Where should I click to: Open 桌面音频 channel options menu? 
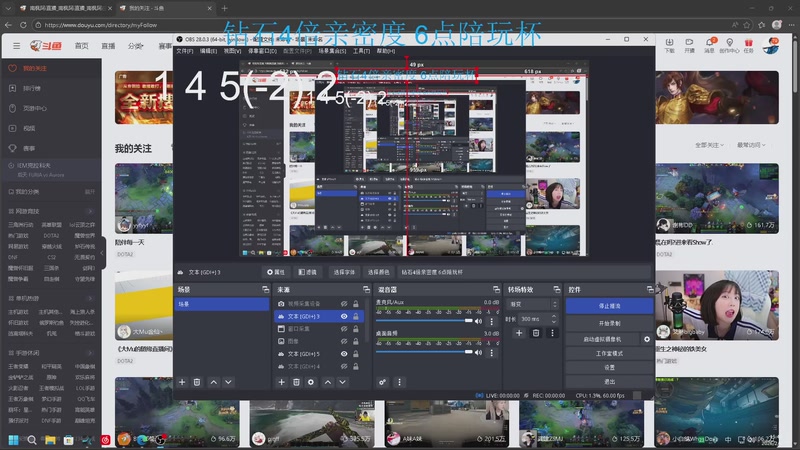point(492,353)
